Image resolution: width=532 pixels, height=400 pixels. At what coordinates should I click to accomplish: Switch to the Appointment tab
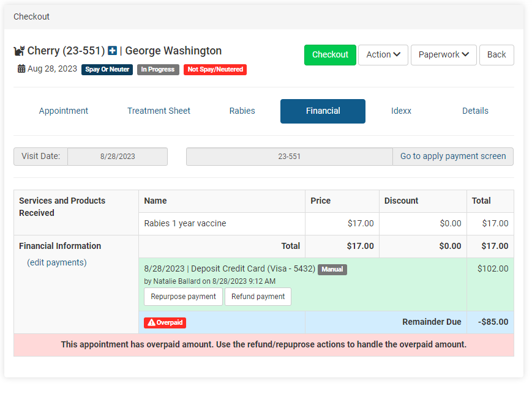tap(64, 111)
